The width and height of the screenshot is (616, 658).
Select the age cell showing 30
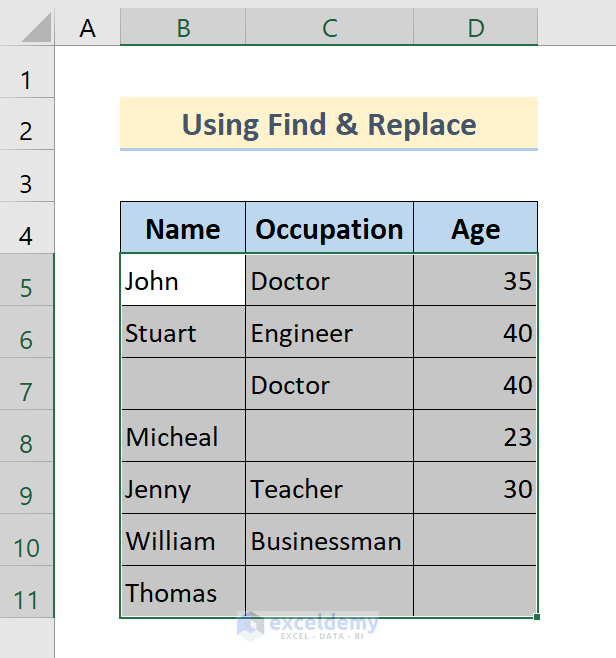[x=475, y=488]
